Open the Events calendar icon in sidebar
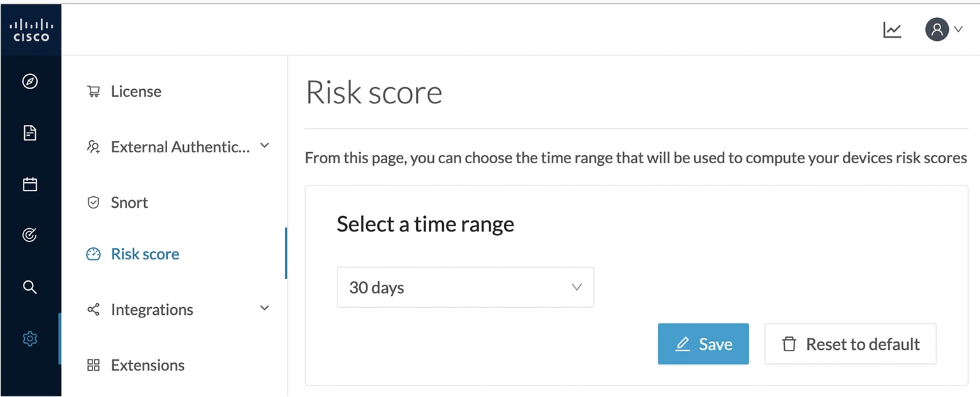The image size is (980, 397). pyautogui.click(x=29, y=184)
